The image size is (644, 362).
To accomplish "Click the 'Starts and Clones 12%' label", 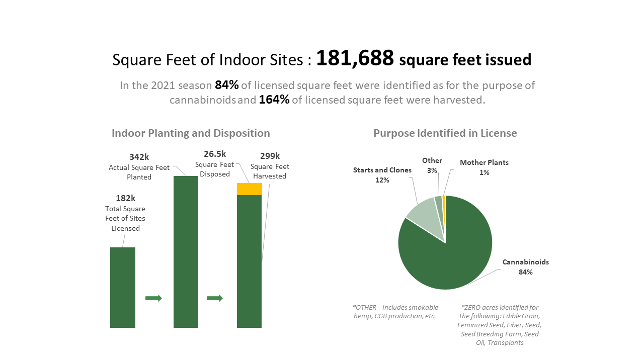I will click(382, 175).
